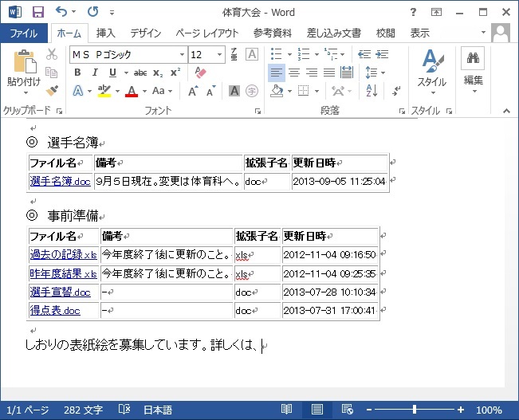The image size is (519, 420).
Task: Expand the font size 12 dropdown
Action: [x=218, y=54]
